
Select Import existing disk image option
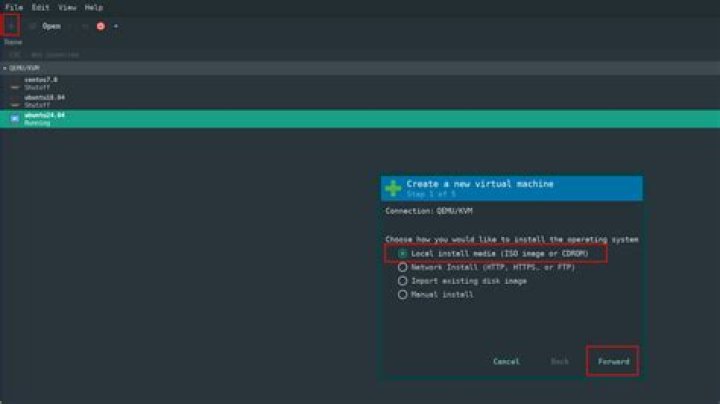(x=402, y=281)
